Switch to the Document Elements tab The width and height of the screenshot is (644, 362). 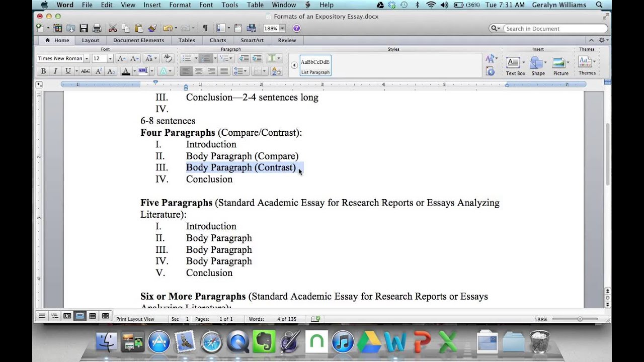[x=138, y=40]
